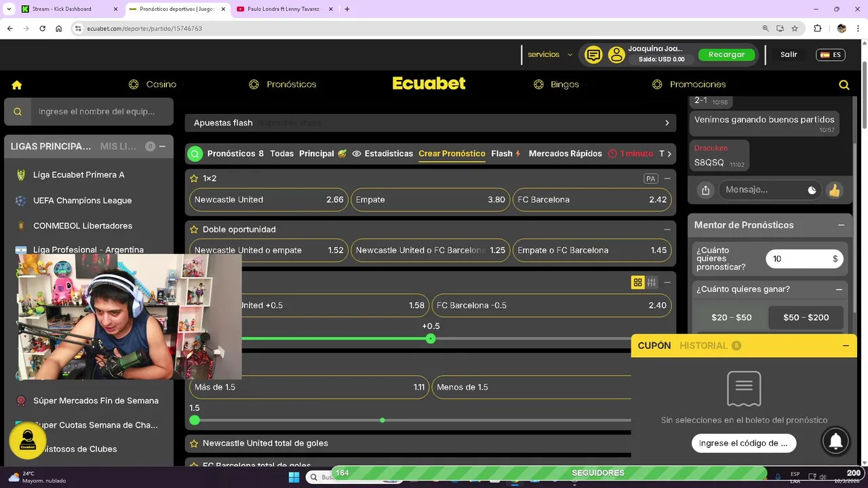Open the Mercados Rápidos tab
Screen dimensions: 868x488
pos(566,154)
